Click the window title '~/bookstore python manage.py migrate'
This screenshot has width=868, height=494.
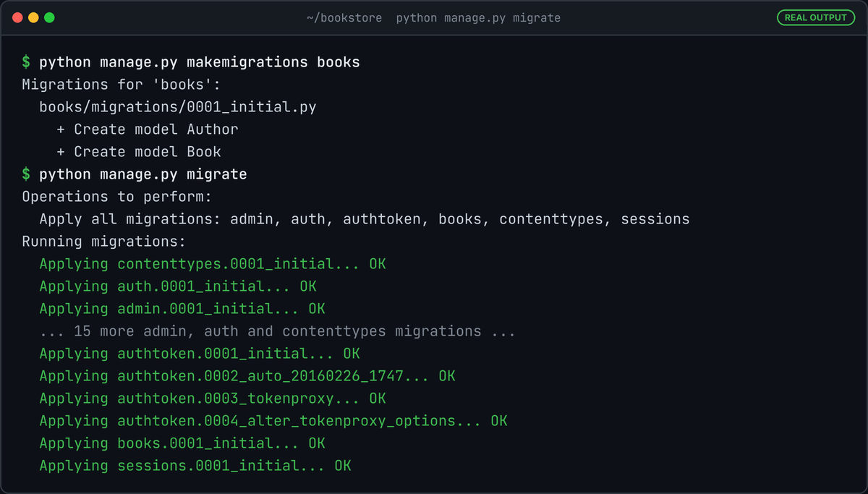[x=433, y=17]
